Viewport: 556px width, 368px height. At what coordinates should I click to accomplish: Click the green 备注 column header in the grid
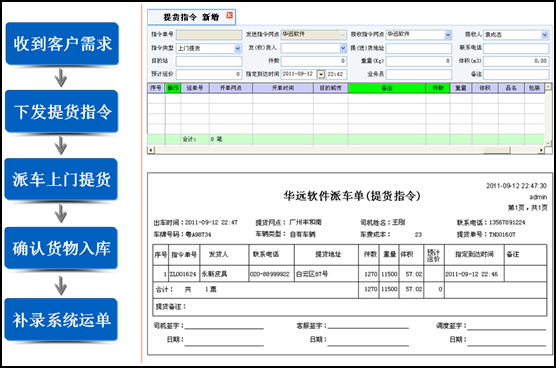click(x=387, y=88)
